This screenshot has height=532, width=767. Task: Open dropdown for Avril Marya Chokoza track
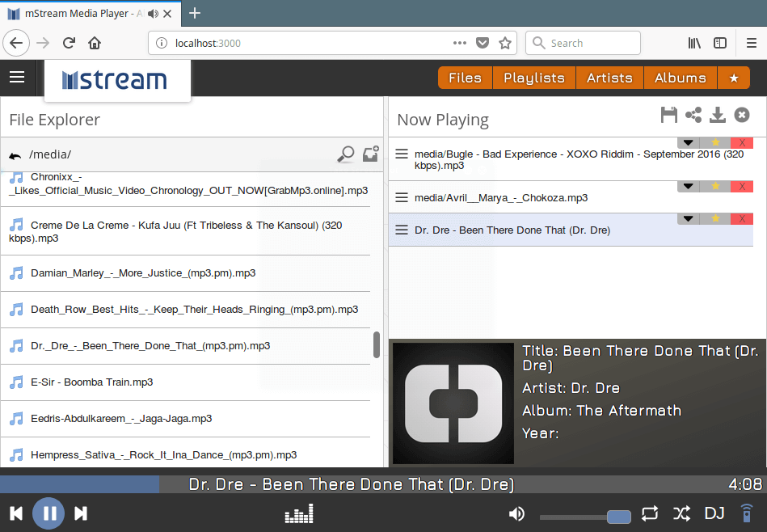(688, 187)
